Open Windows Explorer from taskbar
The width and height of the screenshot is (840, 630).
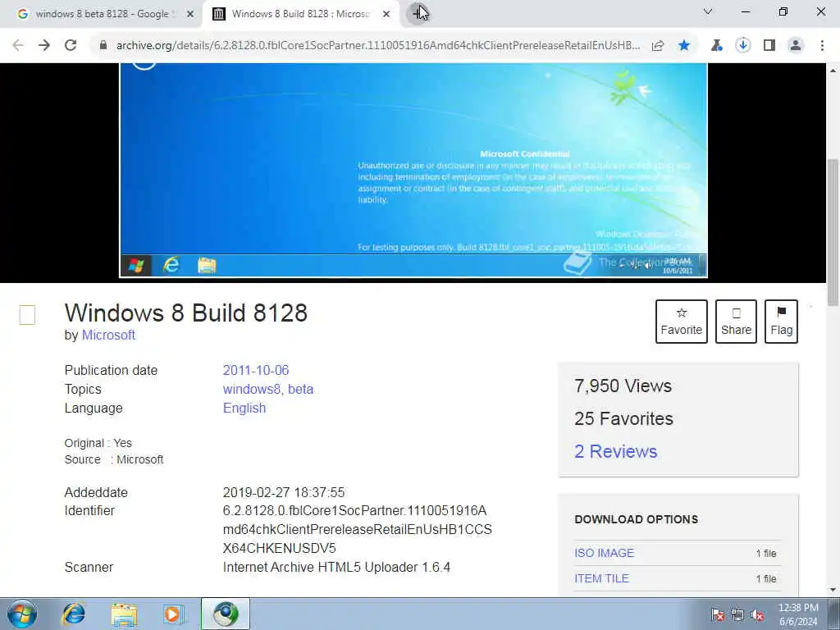[124, 614]
